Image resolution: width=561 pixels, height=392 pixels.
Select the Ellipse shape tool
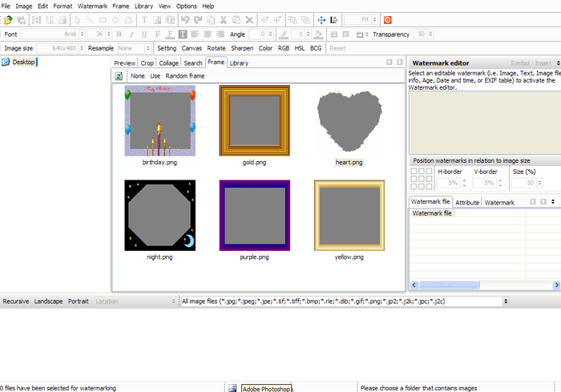pyautogui.click(x=115, y=20)
